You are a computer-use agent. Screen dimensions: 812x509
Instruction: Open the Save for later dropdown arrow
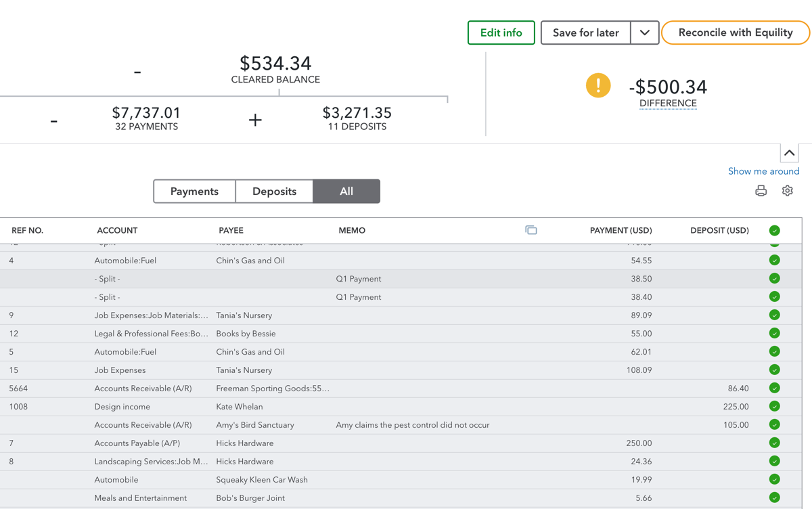pyautogui.click(x=645, y=32)
